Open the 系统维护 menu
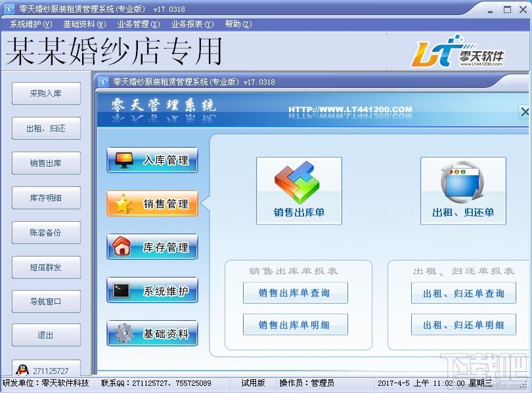532x393 pixels. coord(31,24)
